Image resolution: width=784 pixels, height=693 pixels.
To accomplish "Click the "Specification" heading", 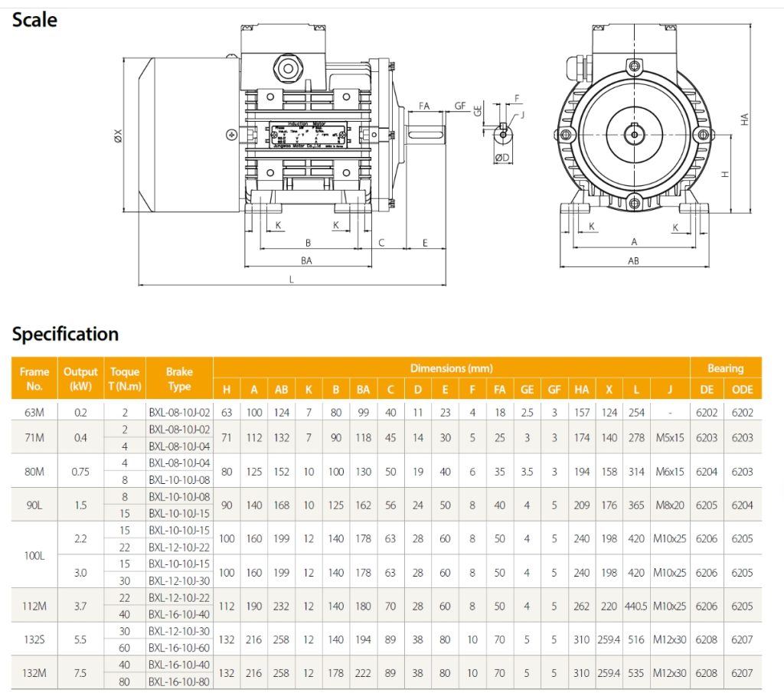I will pos(66,334).
